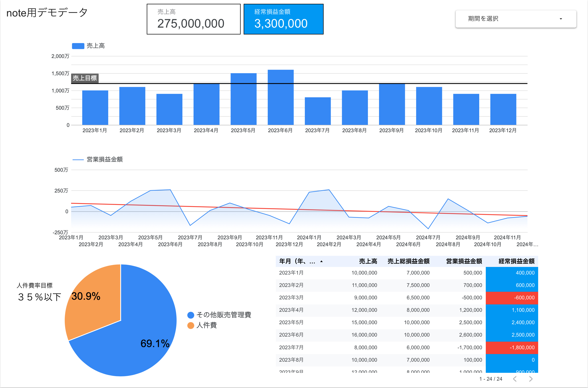The width and height of the screenshot is (588, 388).
Task: Sort table by 営業損益金額 column header
Action: click(x=464, y=261)
